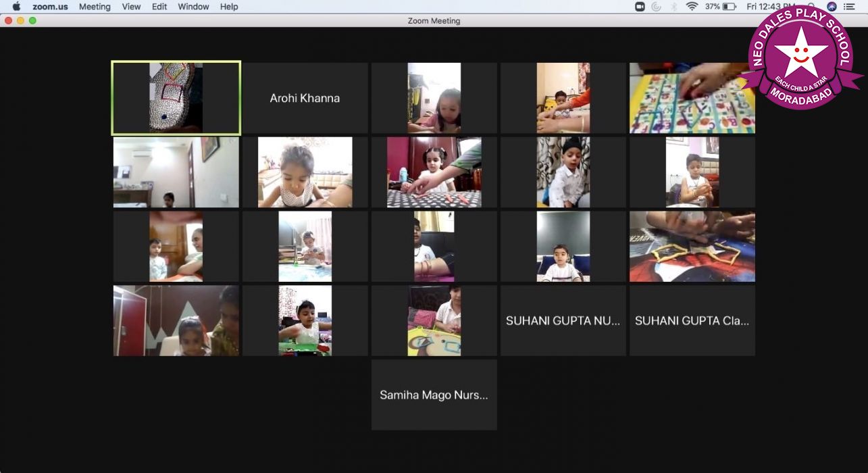Open the Window menu
The height and width of the screenshot is (473, 868).
pyautogui.click(x=193, y=7)
